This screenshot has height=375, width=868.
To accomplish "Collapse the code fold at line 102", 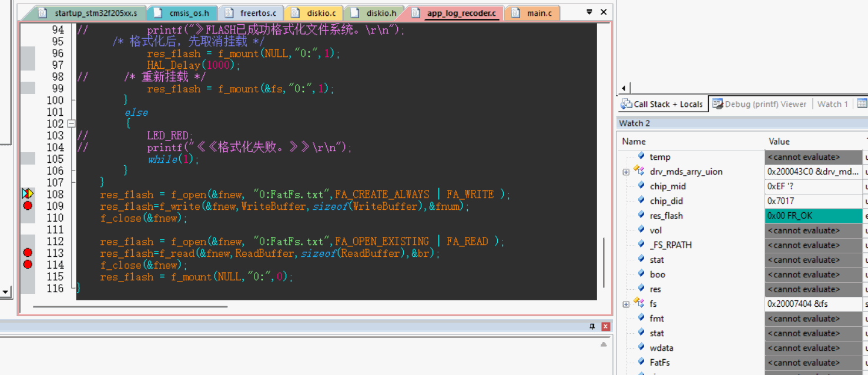I will [x=71, y=123].
